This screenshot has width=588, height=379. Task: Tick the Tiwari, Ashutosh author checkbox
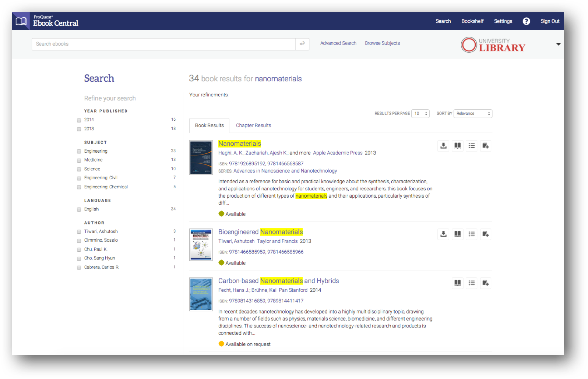point(79,232)
